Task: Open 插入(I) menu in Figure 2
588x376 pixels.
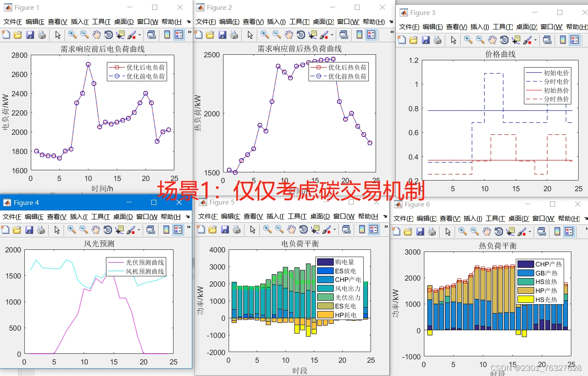Action: click(x=276, y=22)
